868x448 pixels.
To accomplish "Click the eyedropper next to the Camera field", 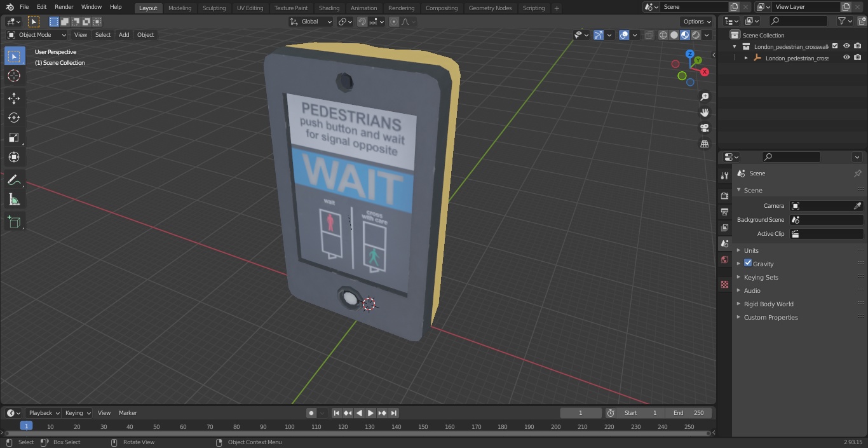I will point(857,206).
